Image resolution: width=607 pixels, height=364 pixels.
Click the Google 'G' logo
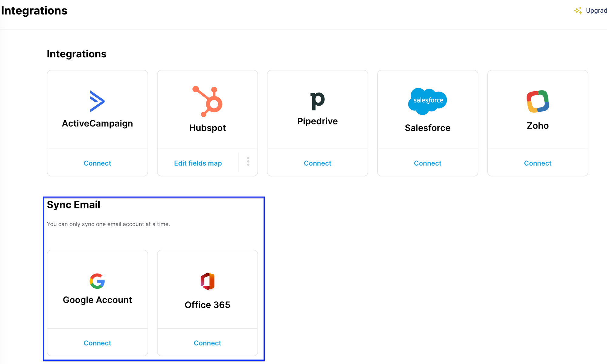[x=97, y=281]
